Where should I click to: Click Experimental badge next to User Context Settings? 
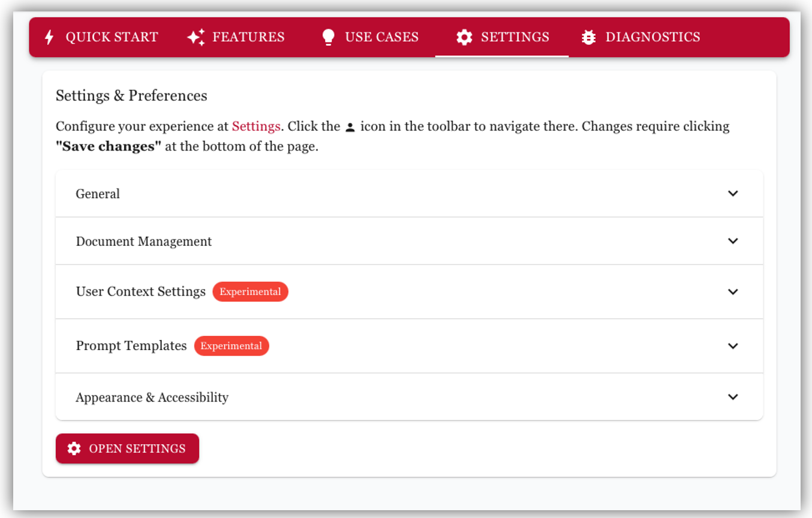(x=250, y=292)
